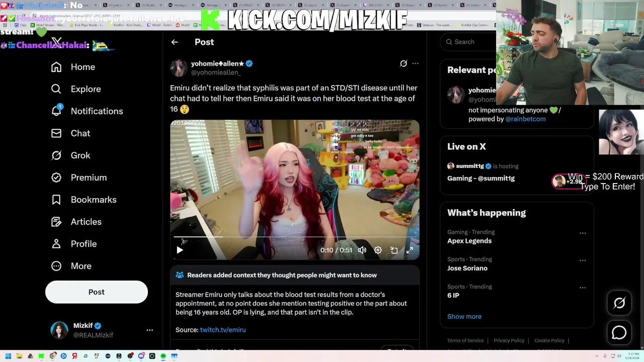Switch the video to picture-in-picture
The width and height of the screenshot is (644, 362).
(x=394, y=250)
